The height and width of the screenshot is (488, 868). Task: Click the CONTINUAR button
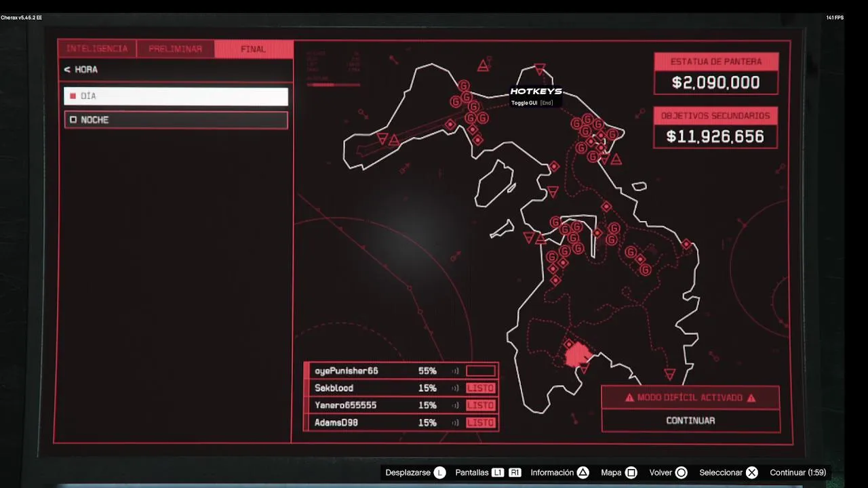pyautogui.click(x=690, y=420)
